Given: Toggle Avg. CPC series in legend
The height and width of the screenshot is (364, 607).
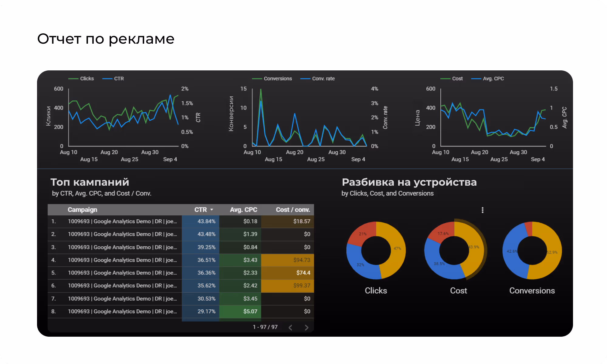Looking at the screenshot, I should [x=493, y=79].
